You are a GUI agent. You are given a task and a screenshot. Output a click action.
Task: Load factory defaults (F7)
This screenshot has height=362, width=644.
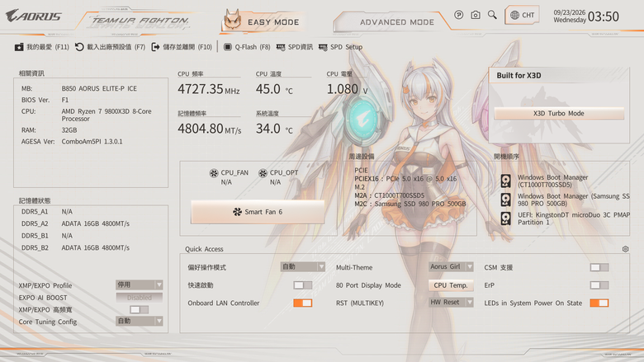point(110,47)
